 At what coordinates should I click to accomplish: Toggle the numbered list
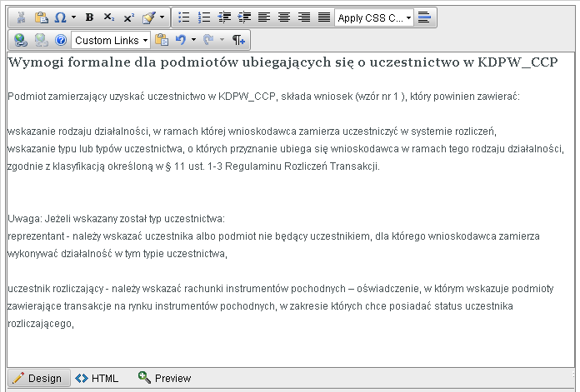click(204, 17)
